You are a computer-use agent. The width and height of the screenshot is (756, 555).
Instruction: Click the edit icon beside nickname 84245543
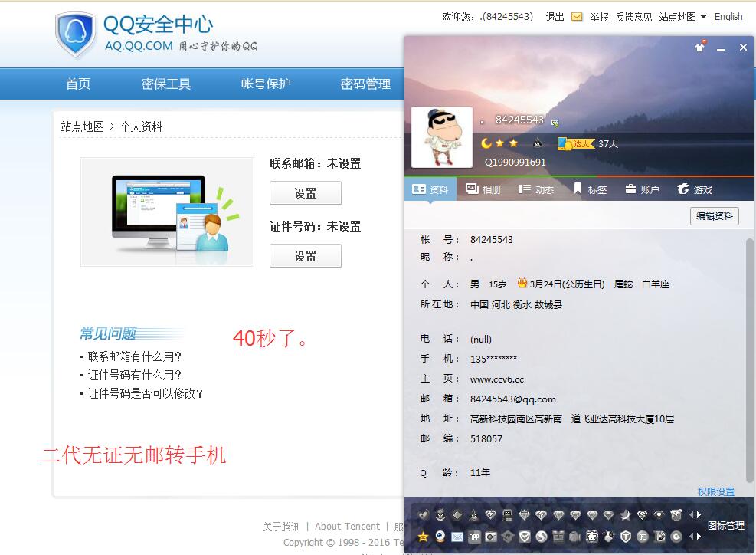pos(555,123)
